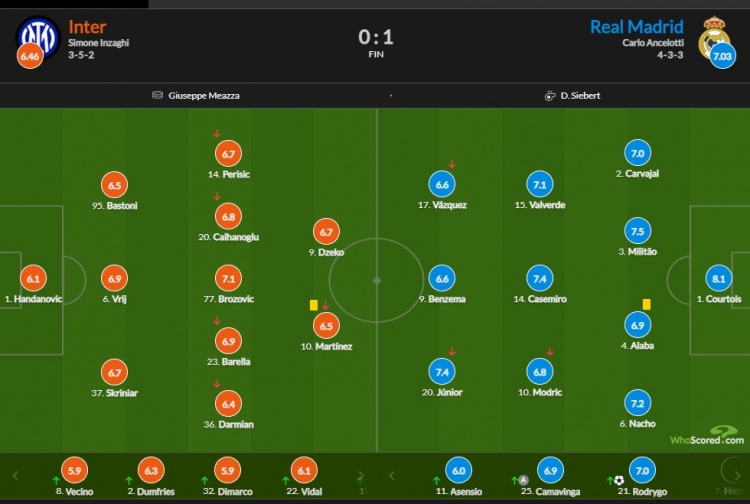The image size is (750, 504).
Task: Click Rodrygo's goal ball icon
Action: coord(619,480)
